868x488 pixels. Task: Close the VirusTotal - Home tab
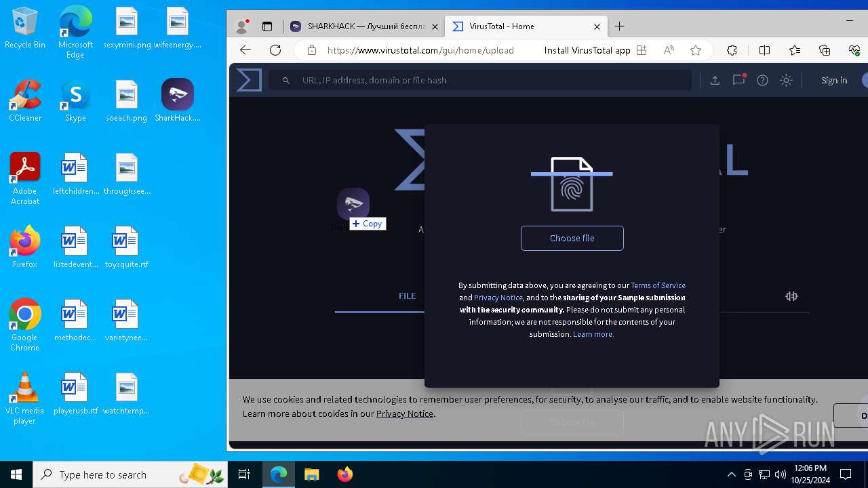[597, 26]
